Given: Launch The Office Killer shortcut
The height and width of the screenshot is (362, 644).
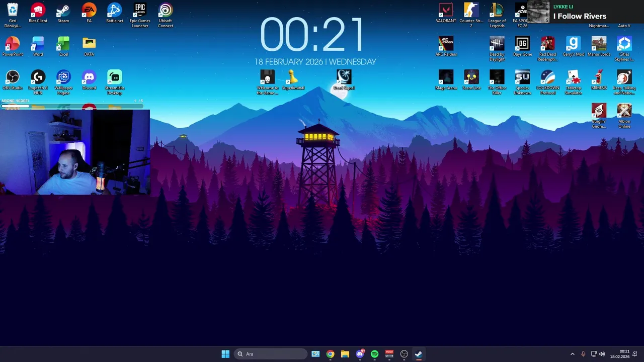Looking at the screenshot, I should point(497,82).
